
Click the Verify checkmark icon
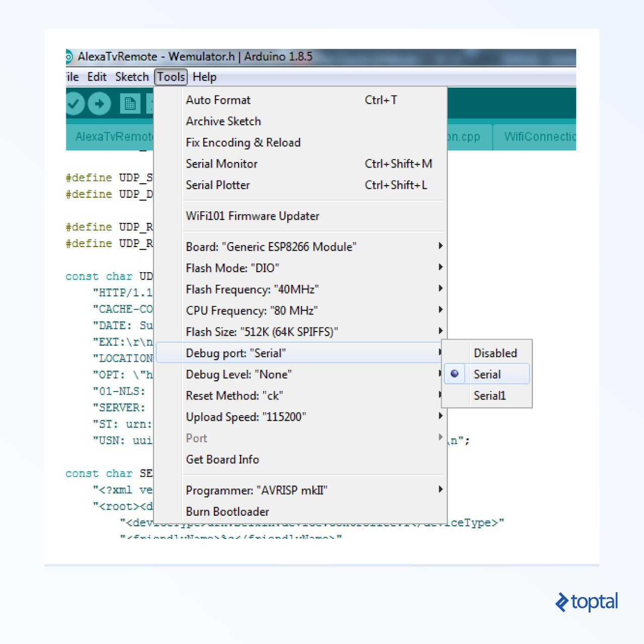[x=75, y=103]
